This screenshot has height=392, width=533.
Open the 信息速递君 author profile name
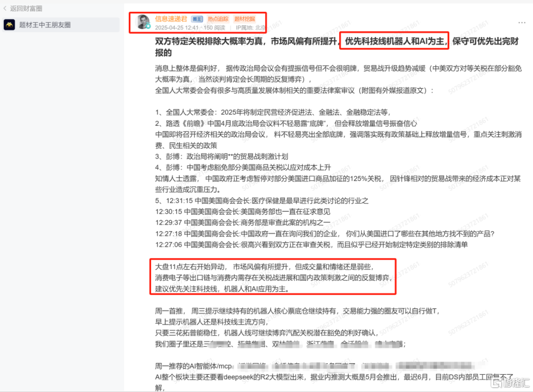[x=171, y=19]
